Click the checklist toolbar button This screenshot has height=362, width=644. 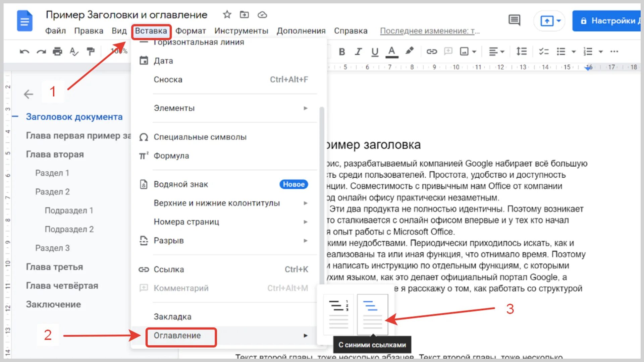pos(543,52)
